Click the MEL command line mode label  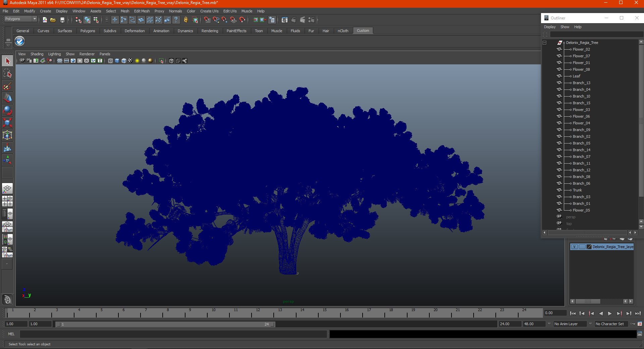[x=11, y=334]
